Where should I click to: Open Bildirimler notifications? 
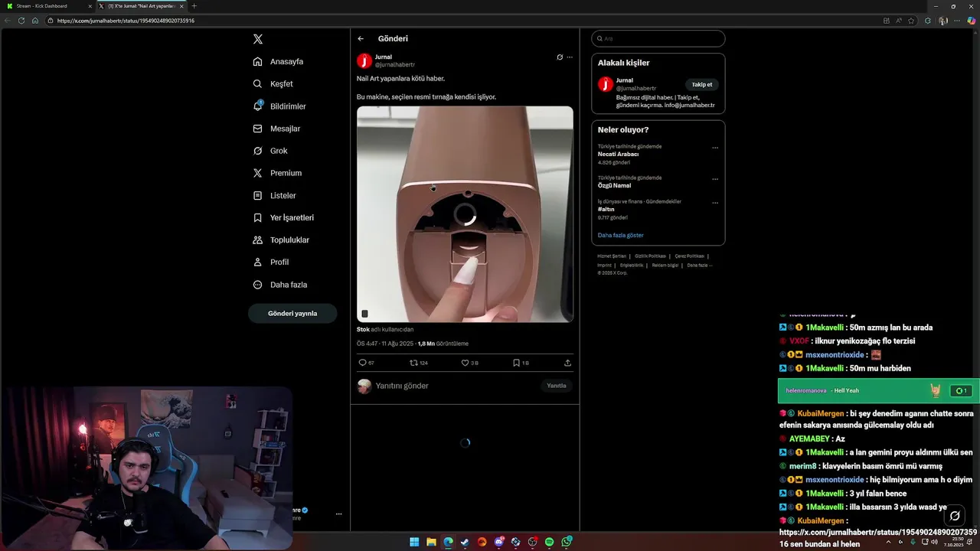(x=280, y=106)
